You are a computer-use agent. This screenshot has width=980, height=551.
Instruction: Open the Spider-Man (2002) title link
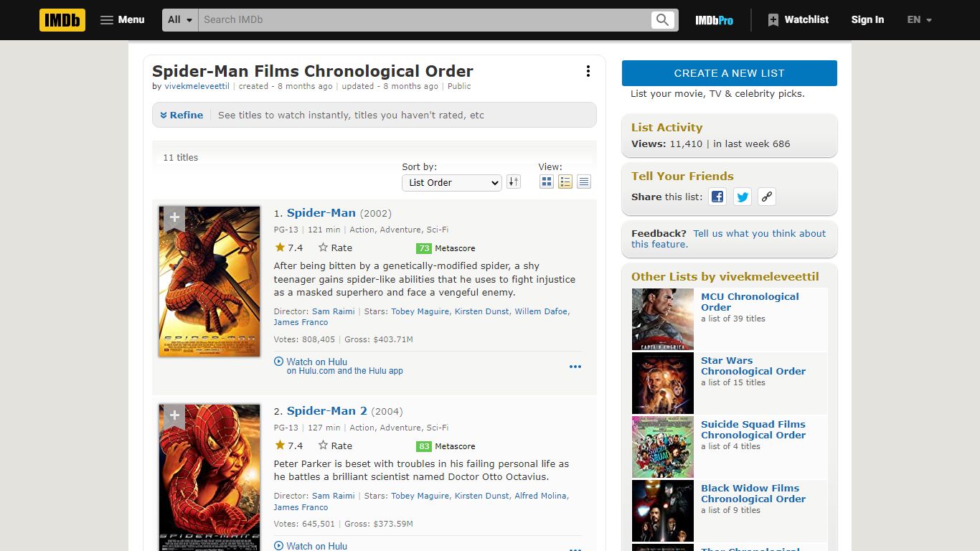(321, 212)
